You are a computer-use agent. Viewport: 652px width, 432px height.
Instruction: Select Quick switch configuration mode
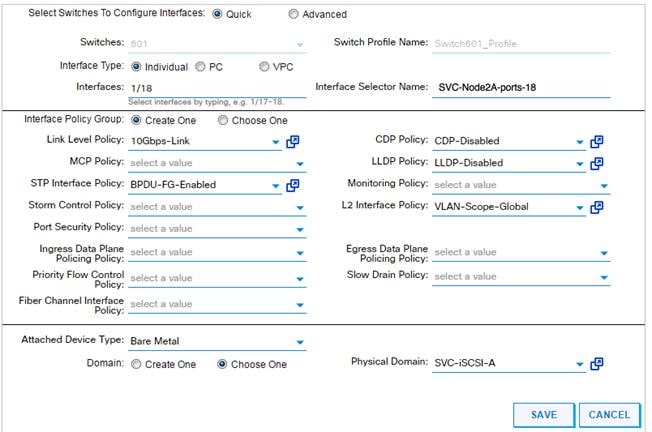click(x=217, y=14)
